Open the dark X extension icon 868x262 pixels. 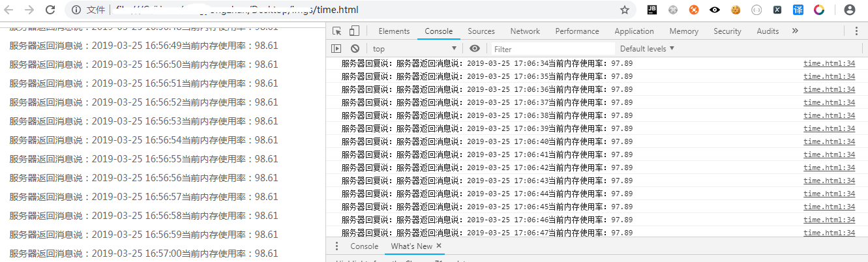(x=777, y=10)
